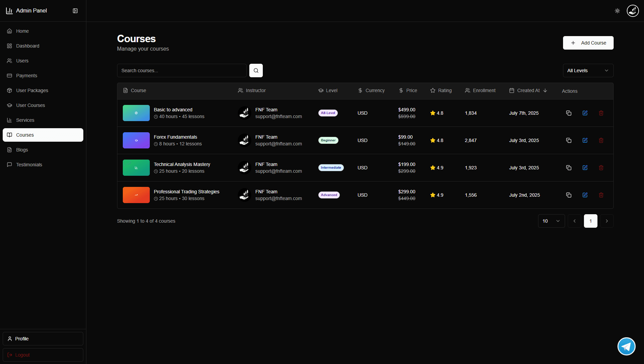
Task: Edit the Professional Trading Strategies course
Action: click(x=585, y=195)
